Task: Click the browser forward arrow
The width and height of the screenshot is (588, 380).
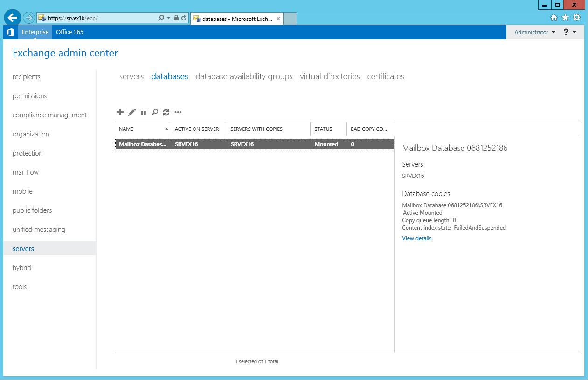Action: pyautogui.click(x=29, y=18)
